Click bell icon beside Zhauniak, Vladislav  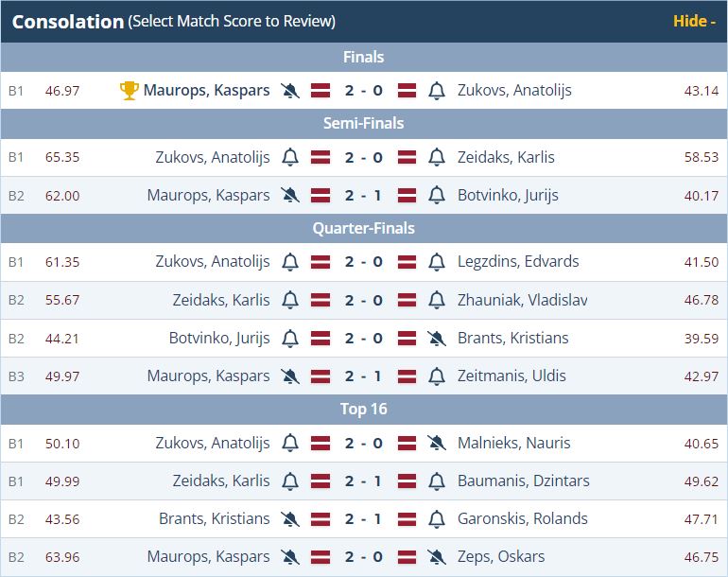[x=436, y=300]
